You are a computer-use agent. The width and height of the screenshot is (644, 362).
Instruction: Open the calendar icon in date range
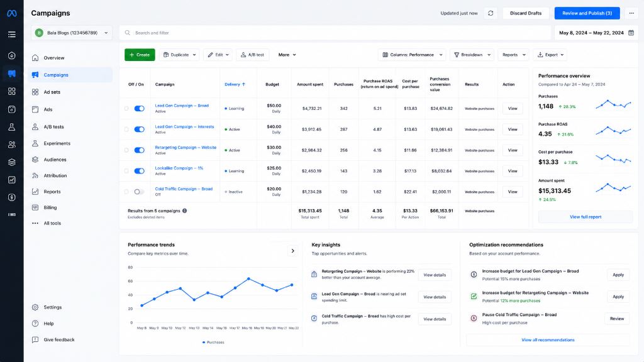[631, 33]
